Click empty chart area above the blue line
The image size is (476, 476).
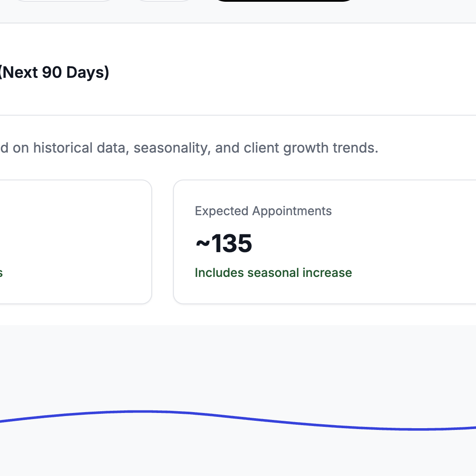click(x=261, y=369)
